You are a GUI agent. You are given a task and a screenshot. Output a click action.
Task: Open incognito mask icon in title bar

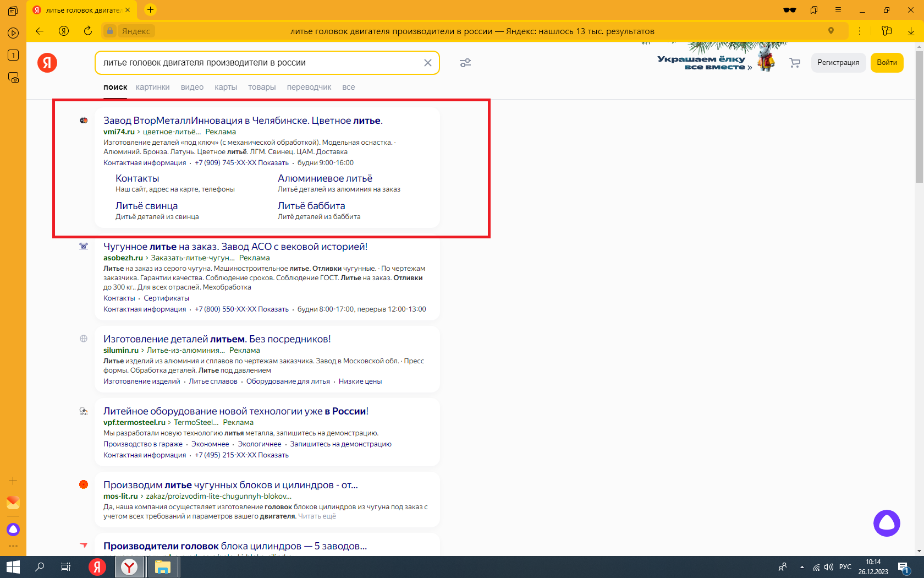click(x=790, y=10)
